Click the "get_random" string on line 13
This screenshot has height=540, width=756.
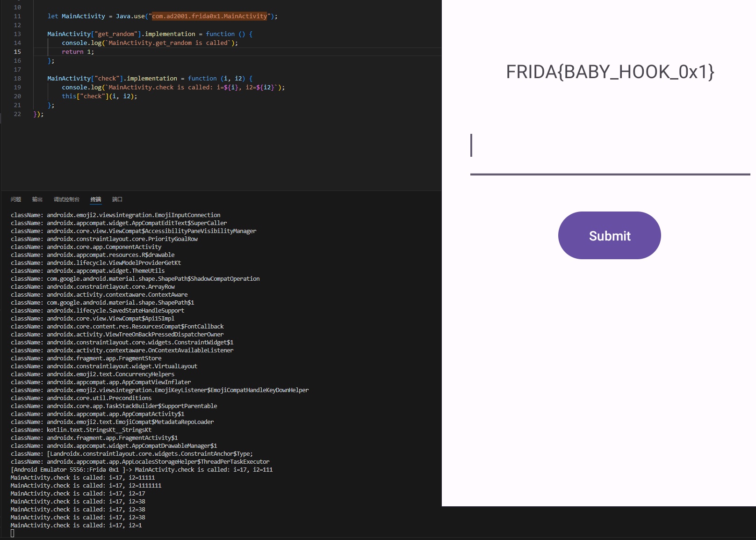tap(116, 34)
